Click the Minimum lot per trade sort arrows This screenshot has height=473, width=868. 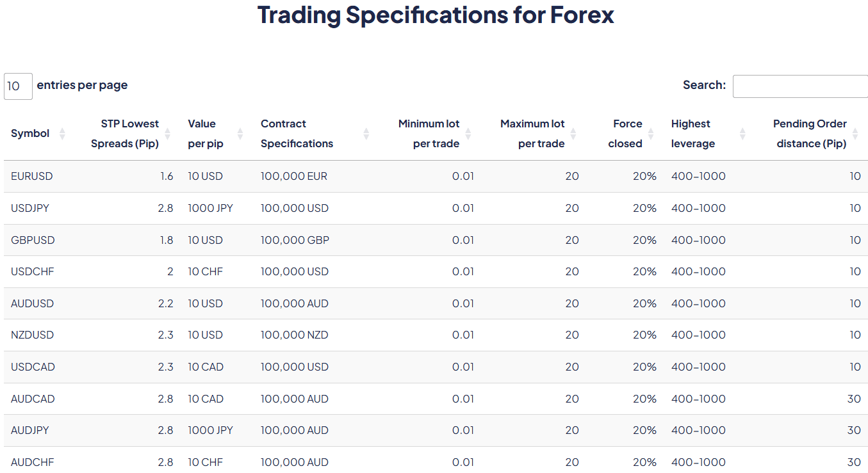click(470, 133)
